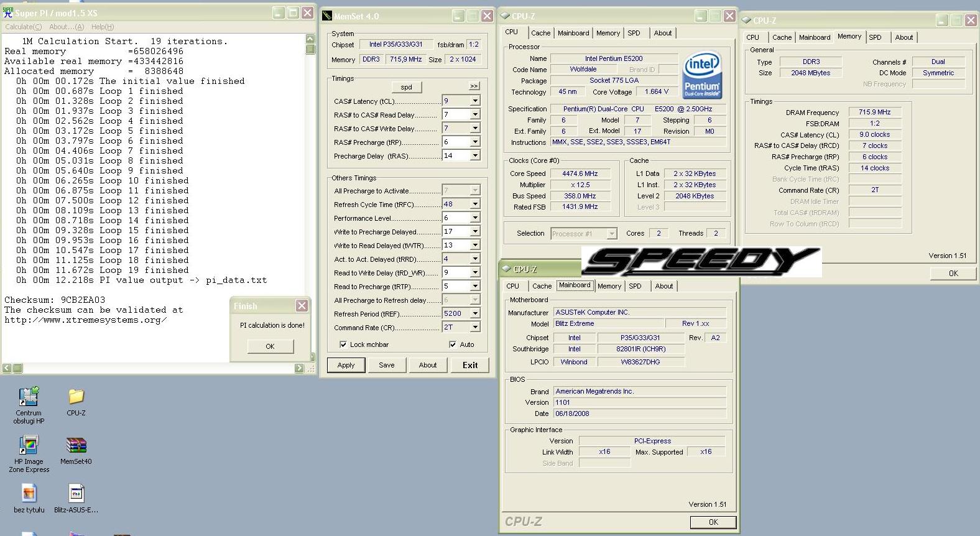Switch to Mainboard tab in CPU-Z Memory window
The image size is (980, 536).
point(815,37)
